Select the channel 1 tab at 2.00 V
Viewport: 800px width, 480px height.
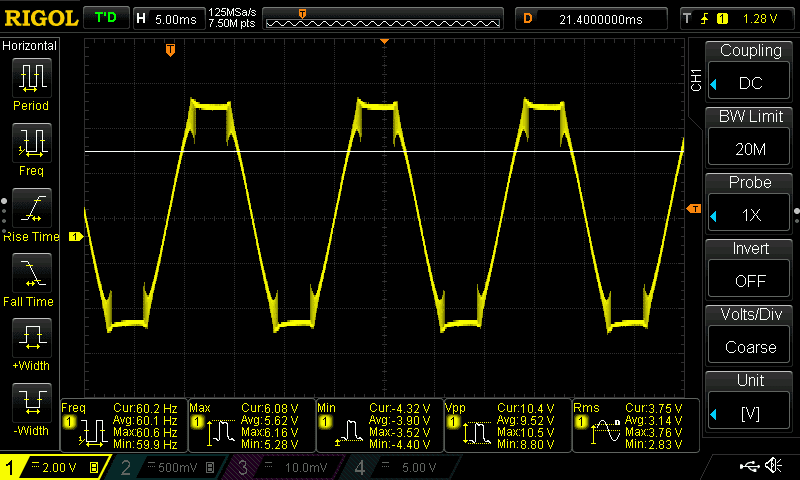pyautogui.click(x=54, y=467)
